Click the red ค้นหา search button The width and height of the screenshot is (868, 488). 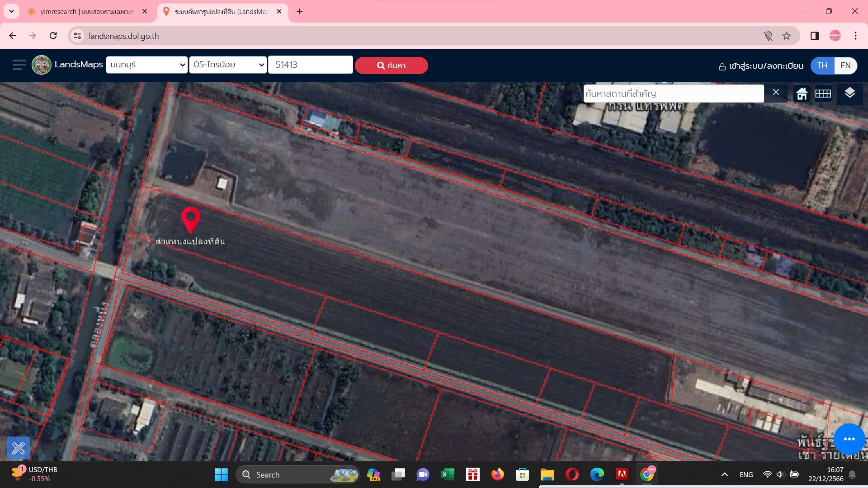coord(392,66)
